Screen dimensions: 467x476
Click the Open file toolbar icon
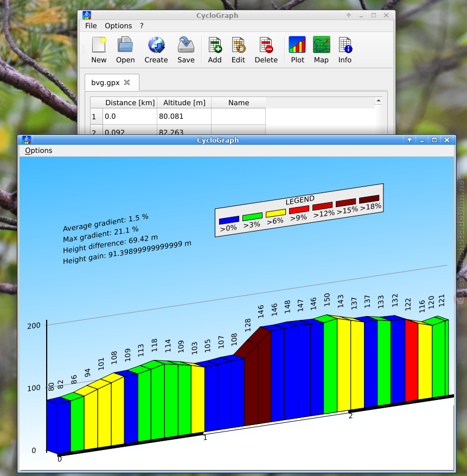click(125, 45)
